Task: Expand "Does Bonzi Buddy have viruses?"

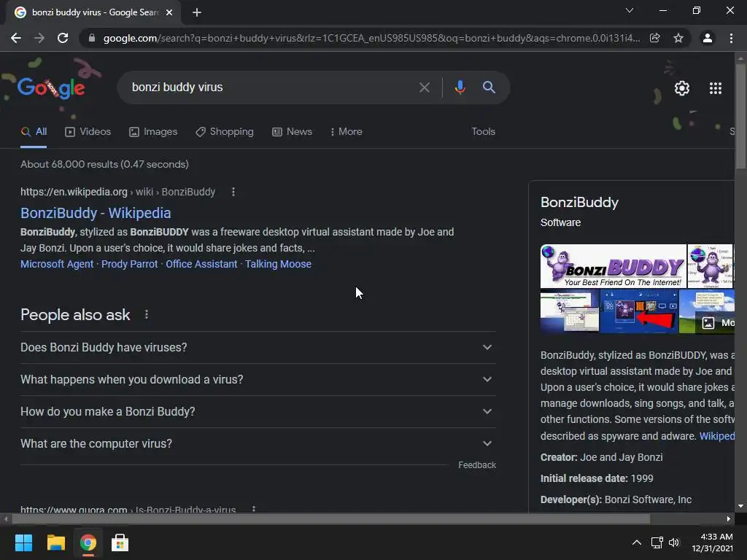Action: coord(258,347)
